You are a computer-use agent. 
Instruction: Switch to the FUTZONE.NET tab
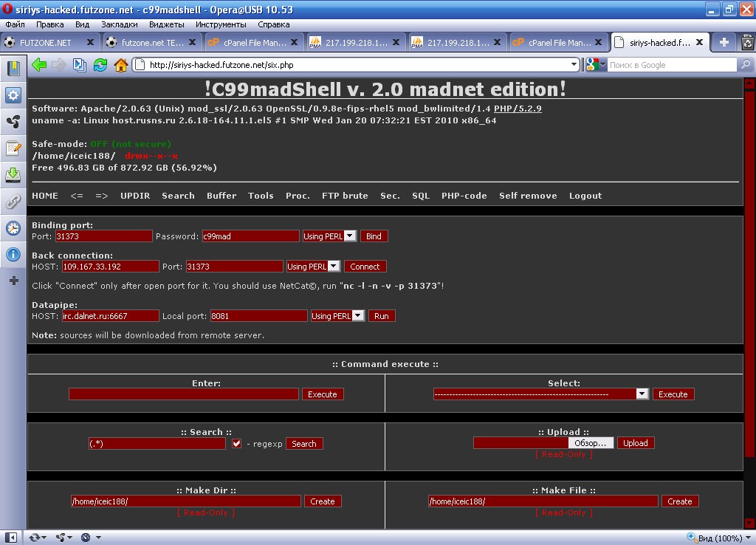[x=46, y=42]
